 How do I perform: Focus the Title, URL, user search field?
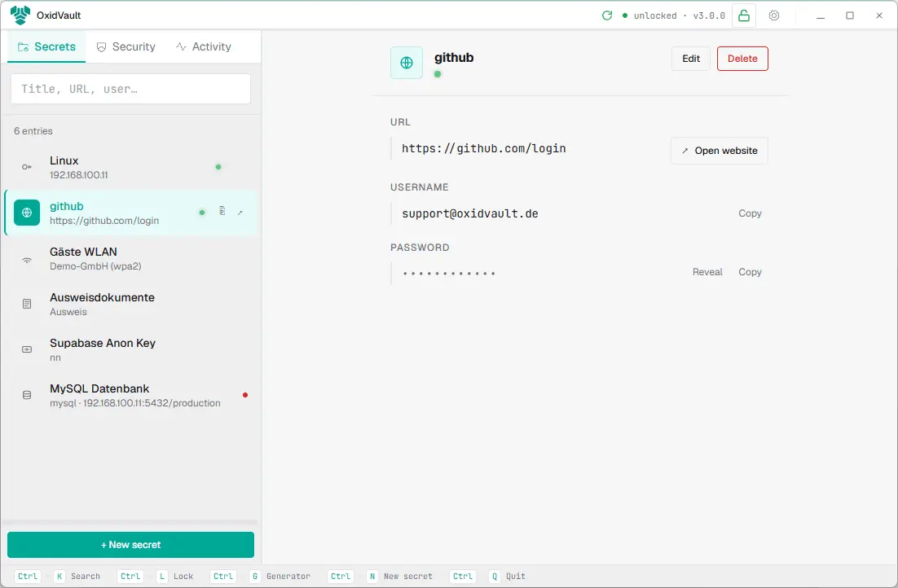click(130, 89)
